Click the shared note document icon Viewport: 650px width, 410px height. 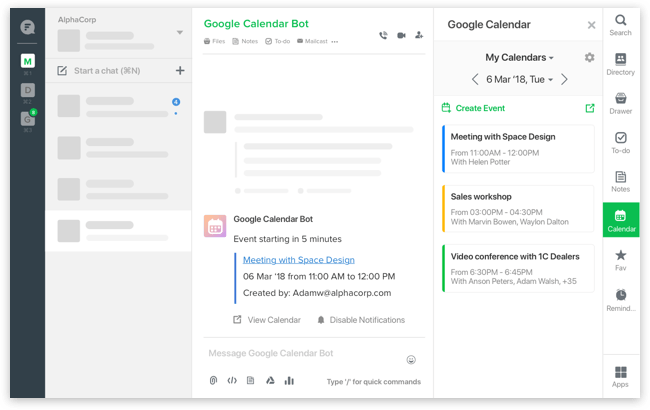[x=250, y=381]
